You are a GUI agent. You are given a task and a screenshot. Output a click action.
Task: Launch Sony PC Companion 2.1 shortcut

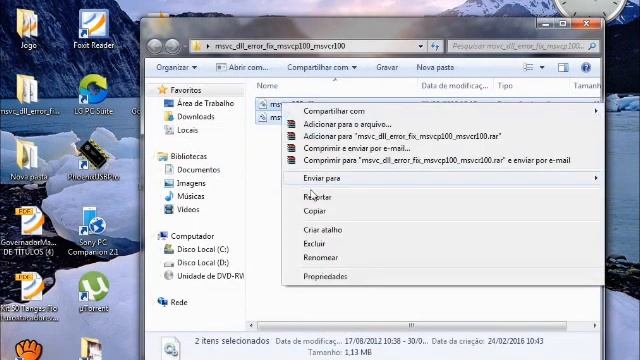(x=93, y=231)
